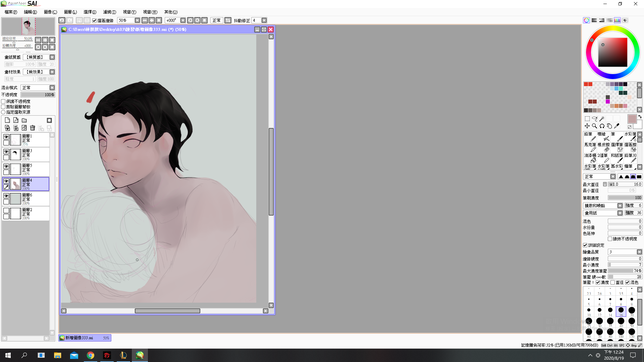Open the 選擇 Selection menu
Screen dimensions: 644x362
tap(90, 12)
